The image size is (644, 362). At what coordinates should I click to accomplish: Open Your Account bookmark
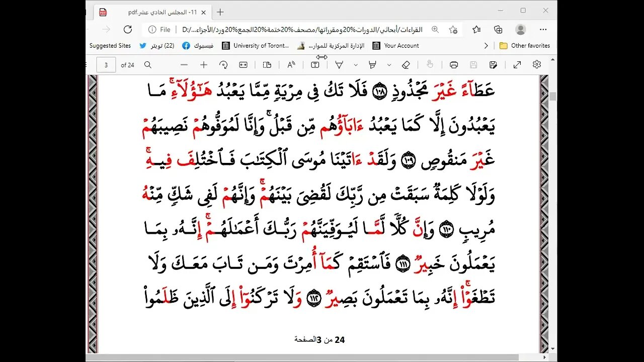[x=395, y=46]
